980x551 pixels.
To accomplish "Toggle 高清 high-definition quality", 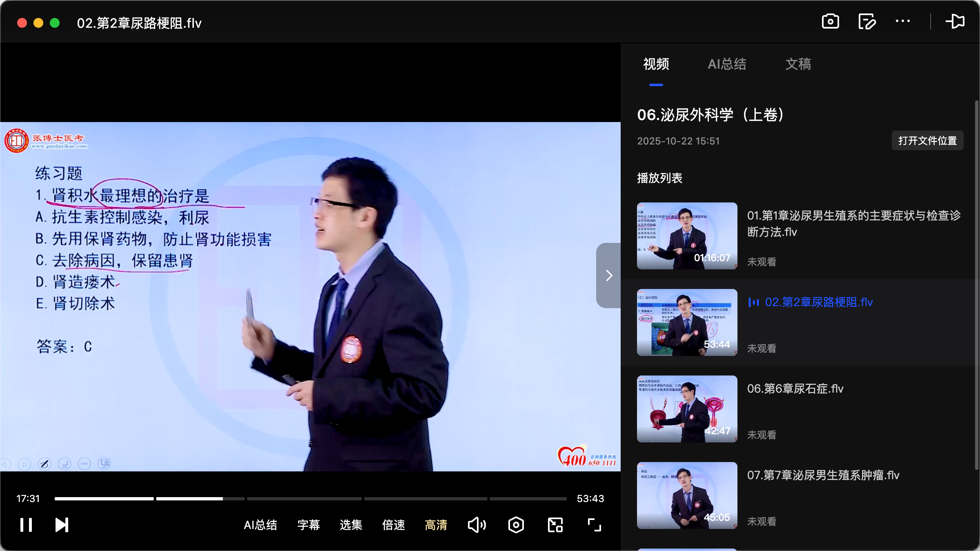I will point(436,525).
